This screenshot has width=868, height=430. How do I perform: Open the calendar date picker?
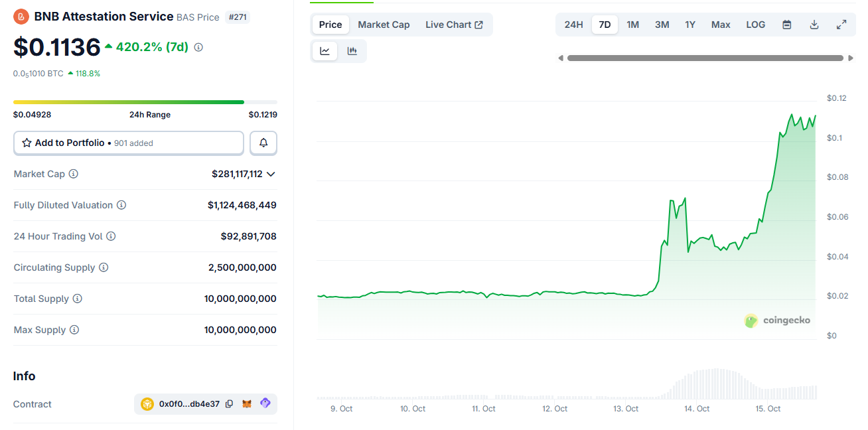tap(786, 25)
